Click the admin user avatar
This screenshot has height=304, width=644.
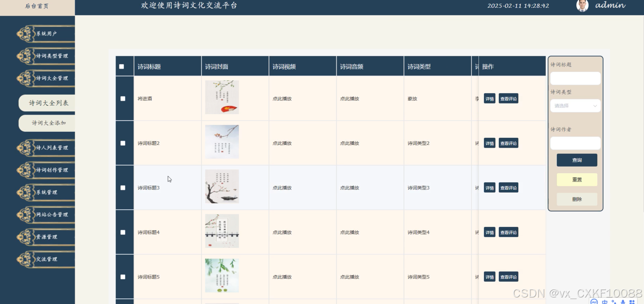(x=582, y=6)
